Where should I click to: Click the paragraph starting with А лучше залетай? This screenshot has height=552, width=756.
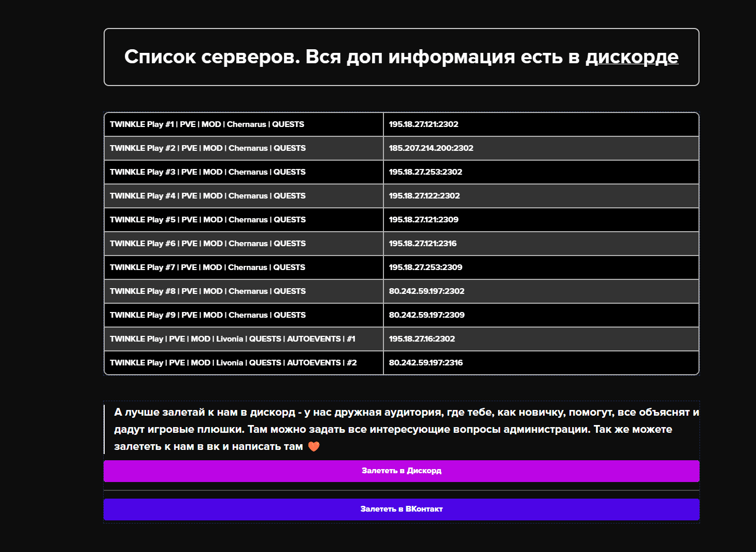coord(407,429)
